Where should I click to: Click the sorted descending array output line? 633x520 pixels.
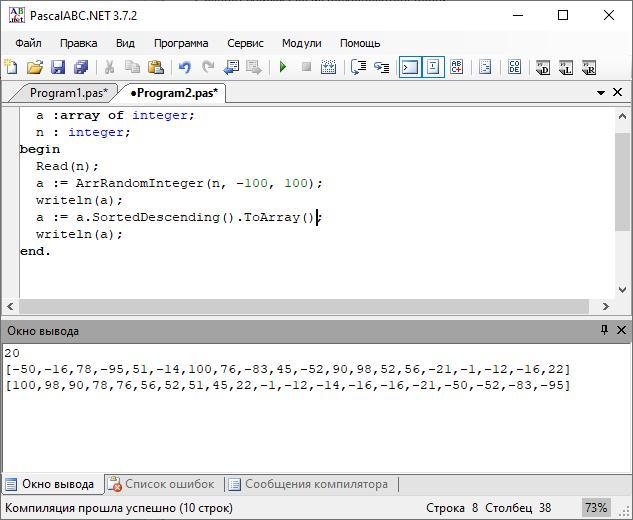click(287, 386)
